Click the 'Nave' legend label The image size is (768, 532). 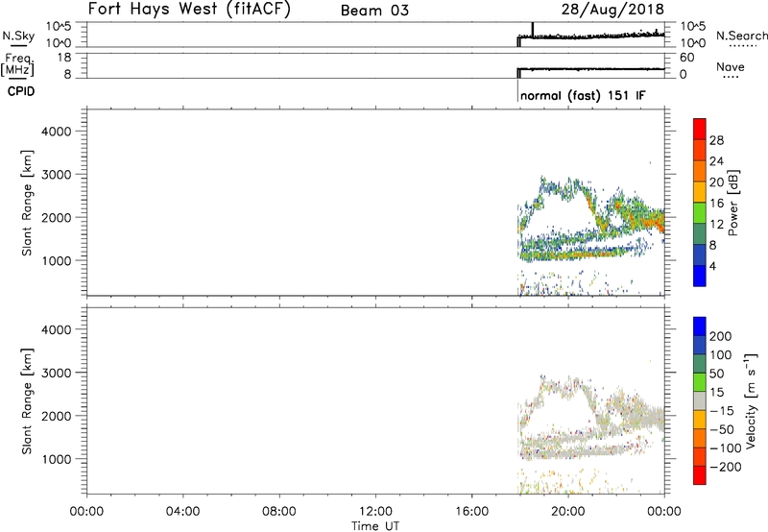[731, 67]
